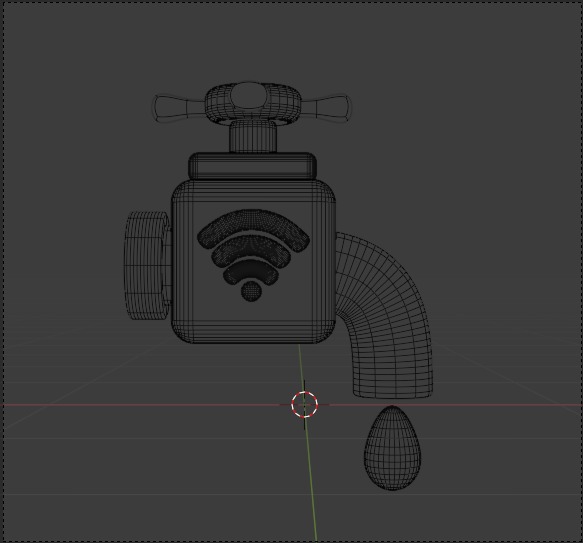Select the water droplet mesh below the spout
Viewport: 583px width, 543px height.
[392, 448]
